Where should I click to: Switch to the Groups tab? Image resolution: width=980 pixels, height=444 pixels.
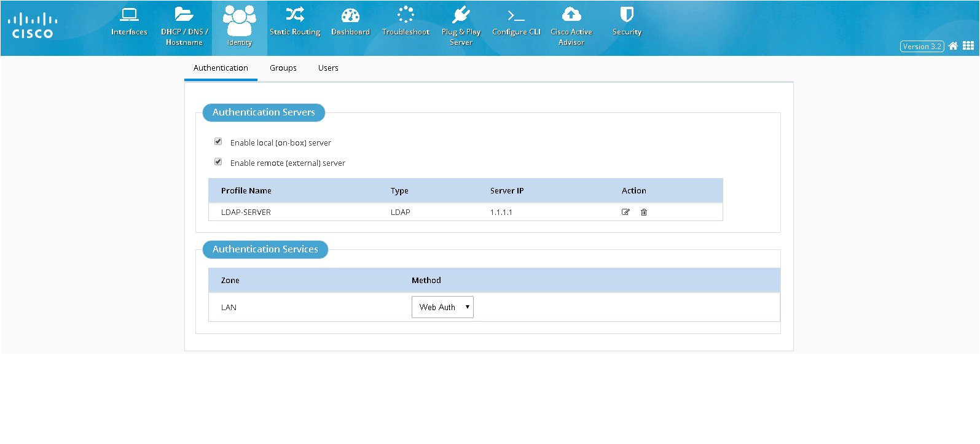click(283, 68)
